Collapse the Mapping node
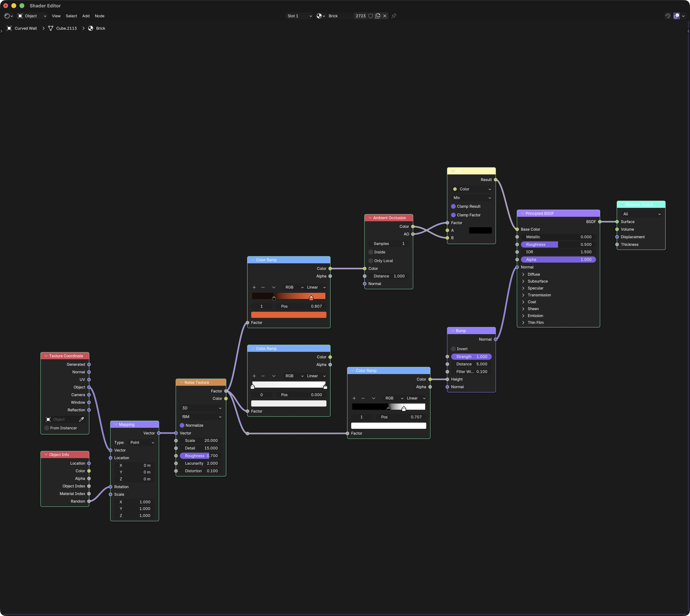Screen dimensions: 690x616 click(x=116, y=424)
